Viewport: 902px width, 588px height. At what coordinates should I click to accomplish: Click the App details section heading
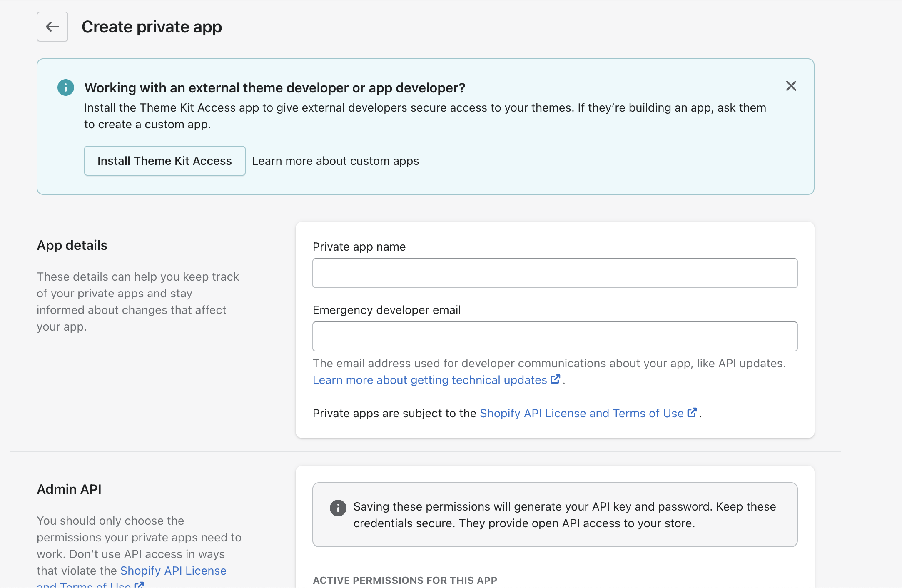tap(72, 245)
